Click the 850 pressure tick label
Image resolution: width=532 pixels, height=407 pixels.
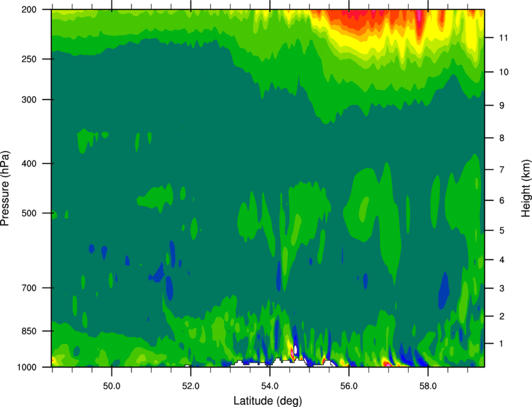click(29, 331)
